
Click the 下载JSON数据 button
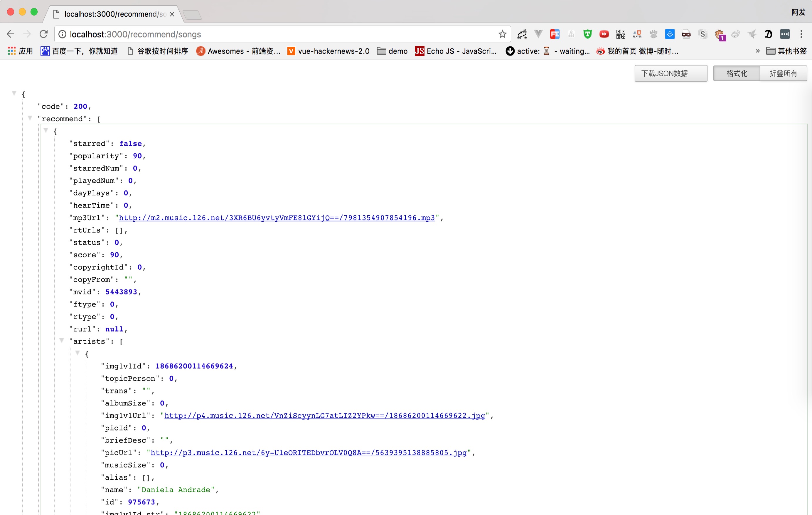point(671,73)
